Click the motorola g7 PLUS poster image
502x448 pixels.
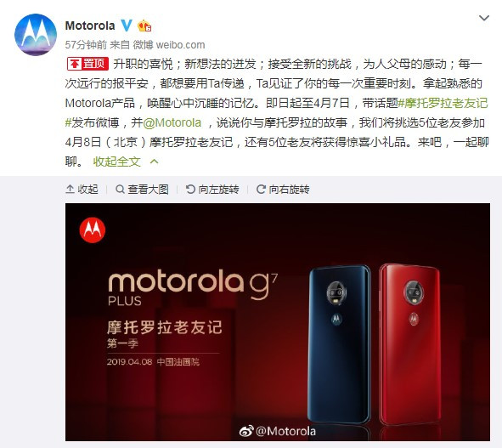(278, 321)
